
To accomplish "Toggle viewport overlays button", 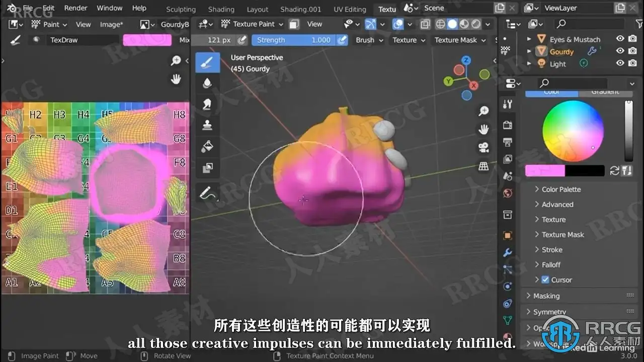I will [x=398, y=24].
